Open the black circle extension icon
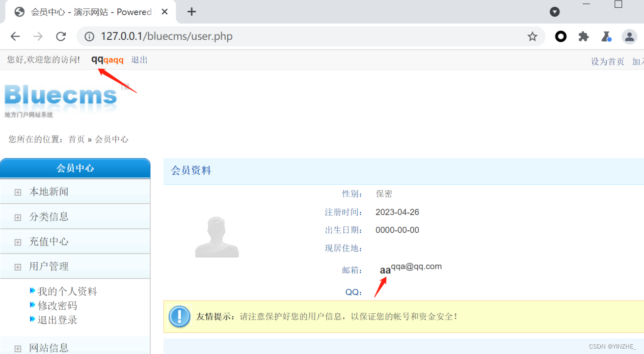Screen dimensions: 644x354 click(x=561, y=36)
